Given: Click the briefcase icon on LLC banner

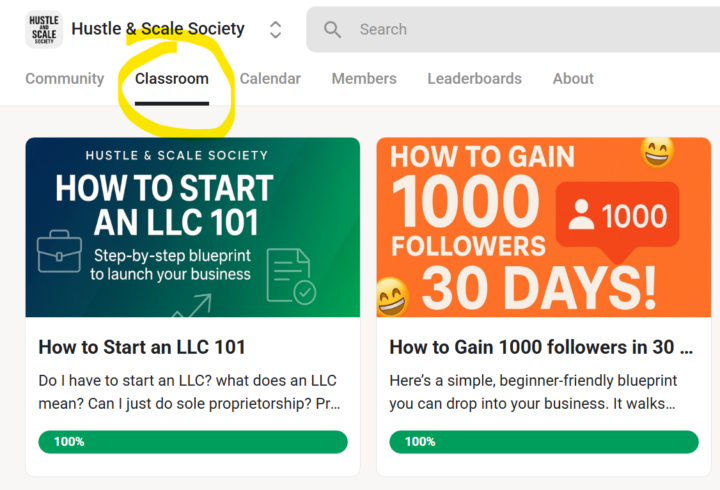Looking at the screenshot, I should (x=59, y=251).
